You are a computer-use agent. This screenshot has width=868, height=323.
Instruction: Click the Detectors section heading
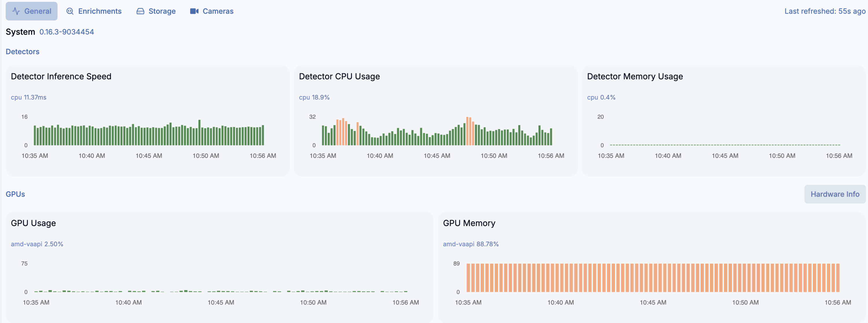click(x=22, y=52)
